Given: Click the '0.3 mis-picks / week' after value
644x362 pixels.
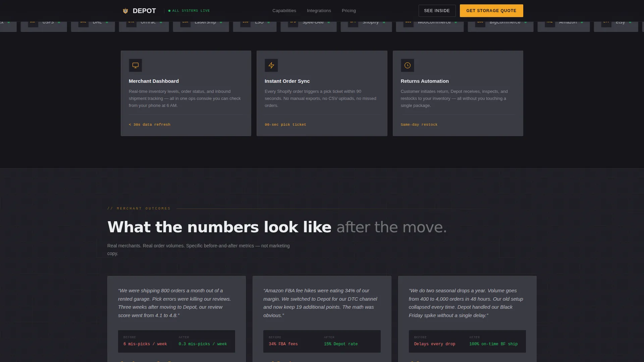Looking at the screenshot, I should tap(203, 344).
